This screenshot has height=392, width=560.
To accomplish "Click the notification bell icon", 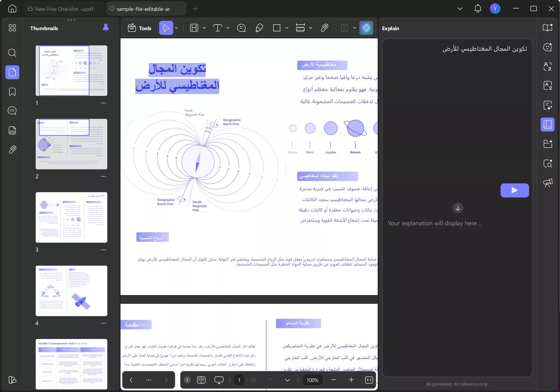I will click(x=478, y=8).
